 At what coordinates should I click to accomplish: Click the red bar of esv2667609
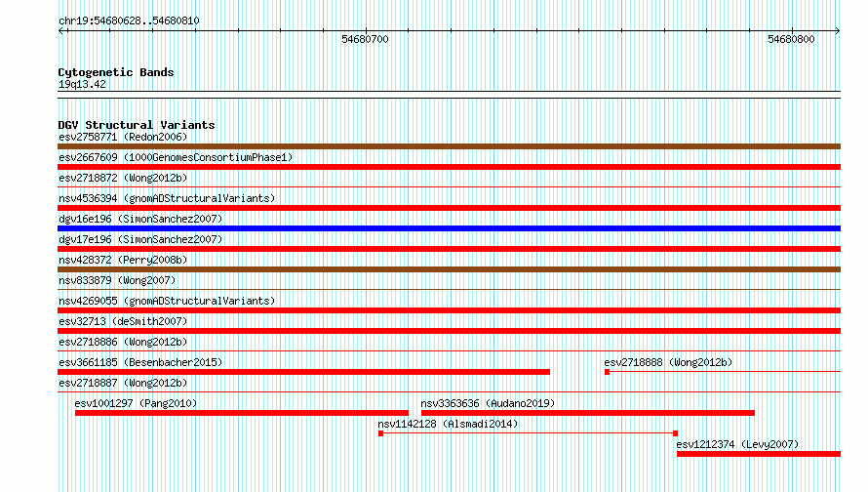pyautogui.click(x=449, y=167)
